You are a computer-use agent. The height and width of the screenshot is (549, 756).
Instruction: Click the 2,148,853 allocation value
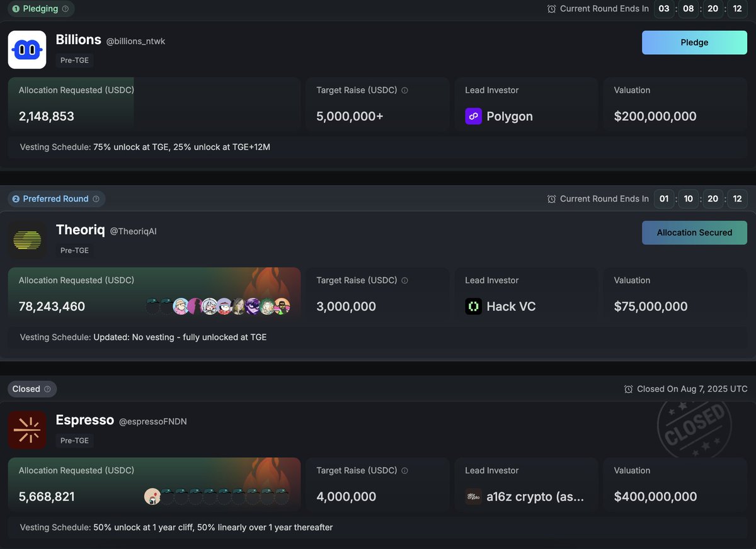47,116
